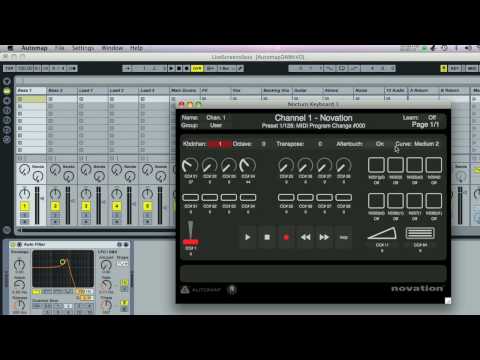Toggle yellow track 1 activator button
This screenshot has width=480, height=360.
click(24, 206)
